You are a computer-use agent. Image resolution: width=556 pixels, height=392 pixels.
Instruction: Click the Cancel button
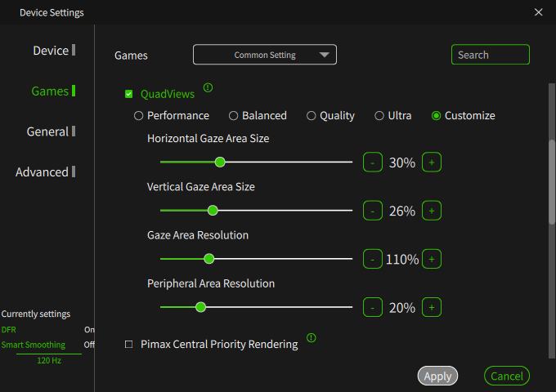click(x=507, y=376)
